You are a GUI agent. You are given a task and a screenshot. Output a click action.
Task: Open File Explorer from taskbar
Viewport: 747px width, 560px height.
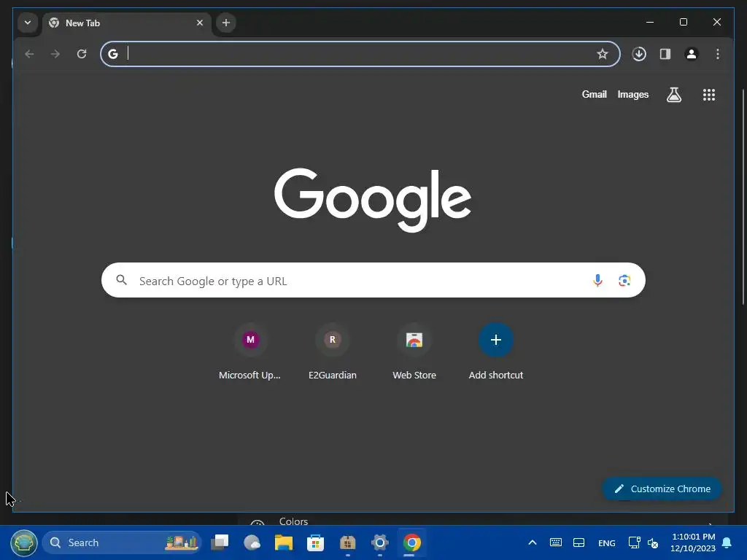tap(284, 542)
